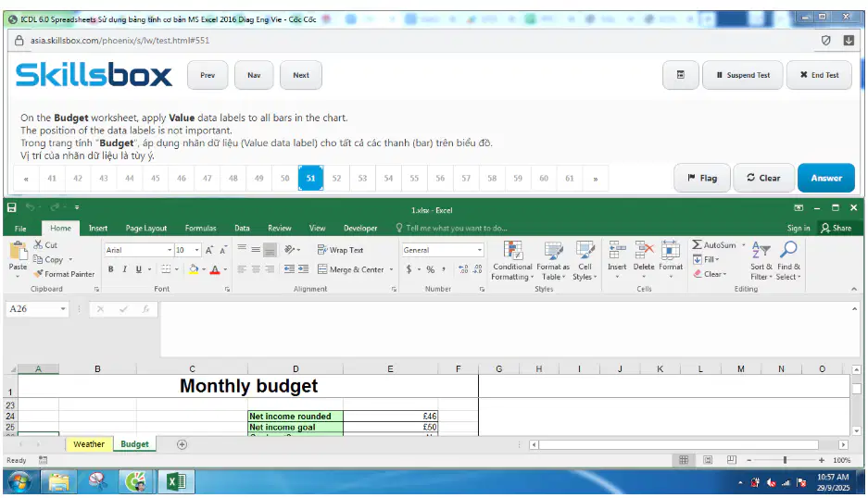Click Format cells icon
868x498 pixels.
(671, 251)
